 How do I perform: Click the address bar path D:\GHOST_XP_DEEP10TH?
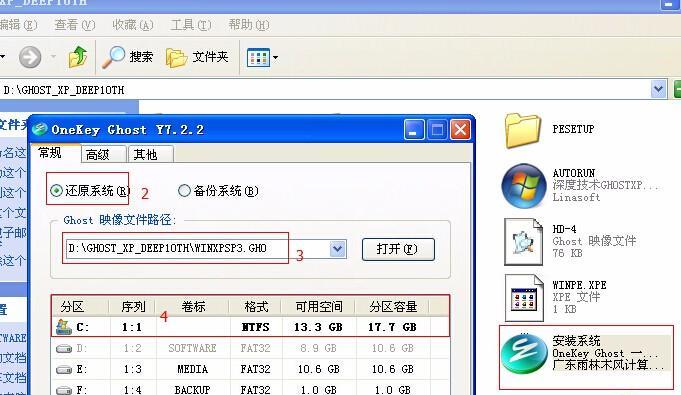64,90
